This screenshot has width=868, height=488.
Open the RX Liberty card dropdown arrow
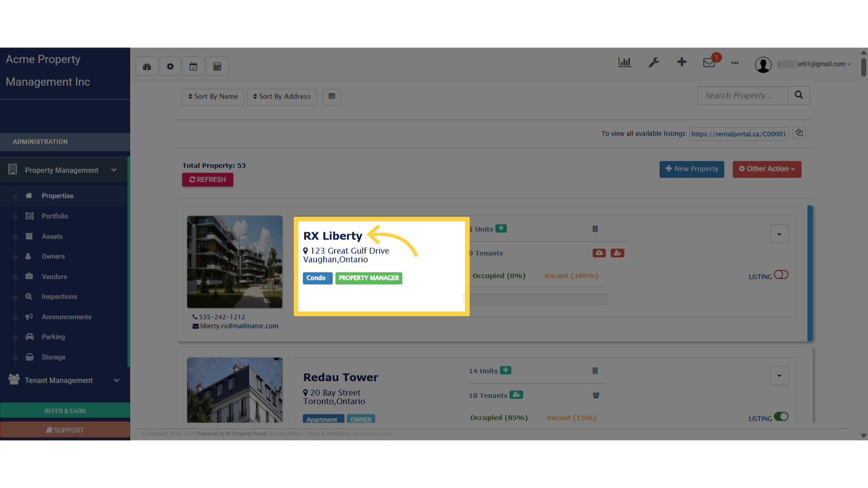(x=779, y=234)
